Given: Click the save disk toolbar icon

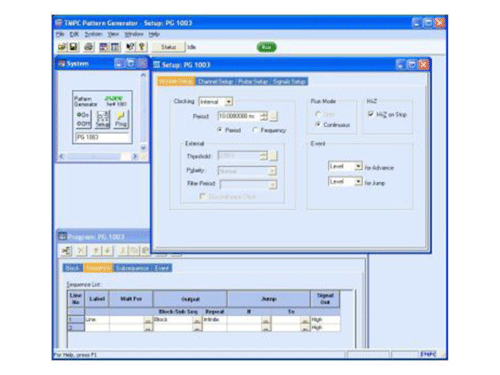Looking at the screenshot, I should (x=73, y=47).
